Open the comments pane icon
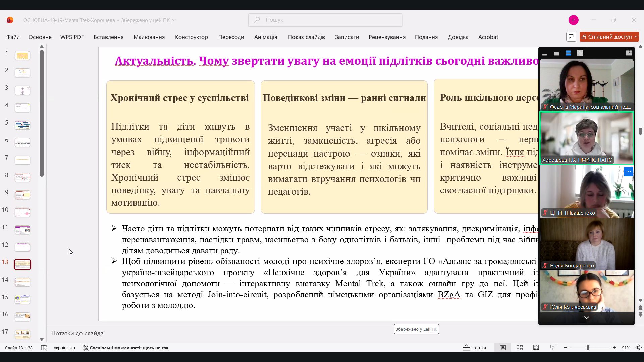 click(571, 37)
